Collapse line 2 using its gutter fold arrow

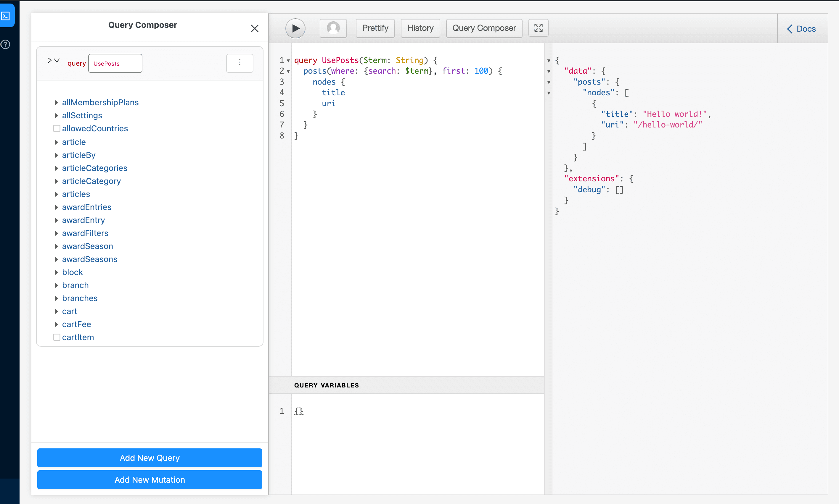coord(288,71)
